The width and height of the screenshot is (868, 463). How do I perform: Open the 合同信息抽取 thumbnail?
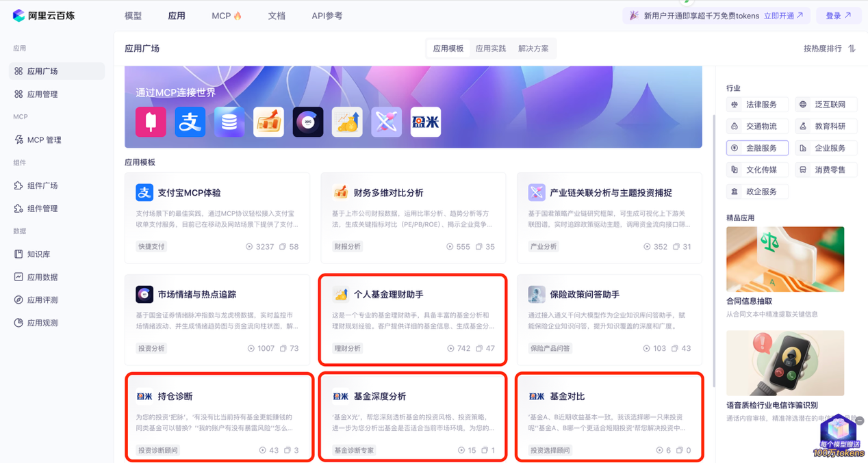tap(784, 259)
